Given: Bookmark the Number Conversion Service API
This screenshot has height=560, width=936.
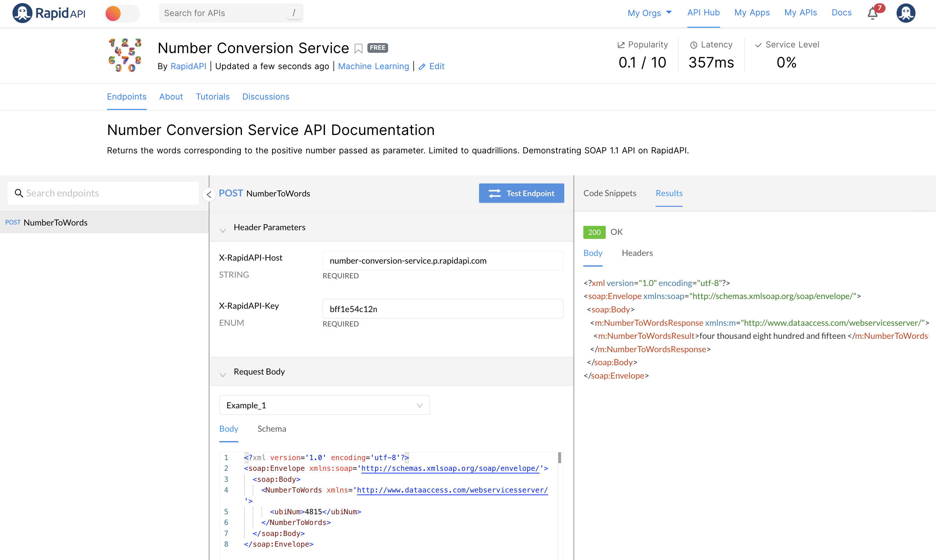Looking at the screenshot, I should 358,48.
